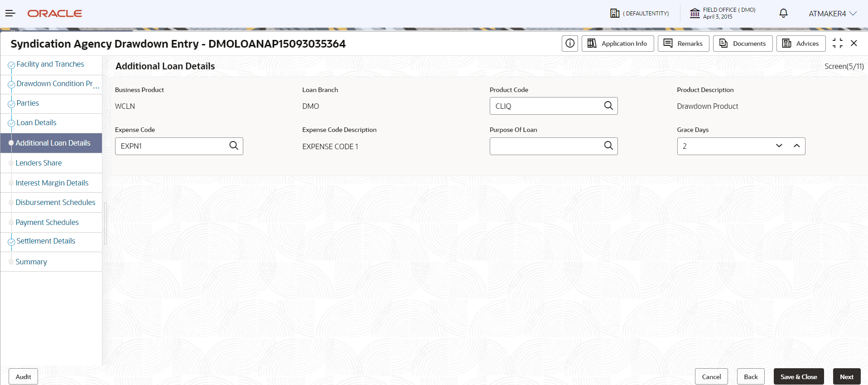Go to Lenders Share step

point(39,163)
